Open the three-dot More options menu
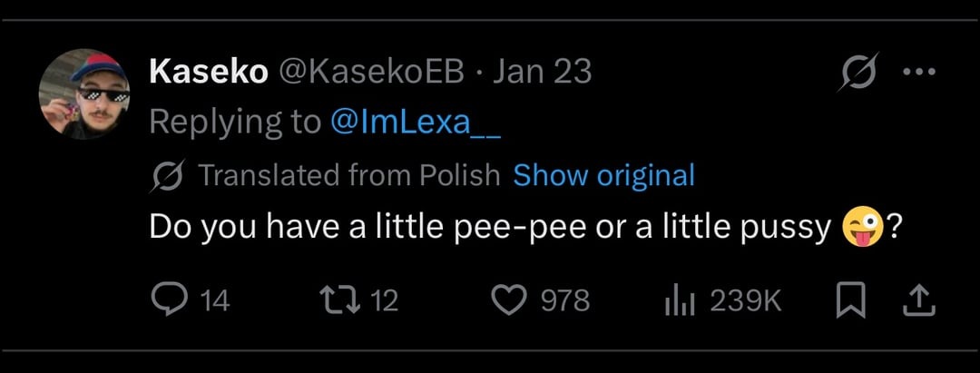 [920, 73]
